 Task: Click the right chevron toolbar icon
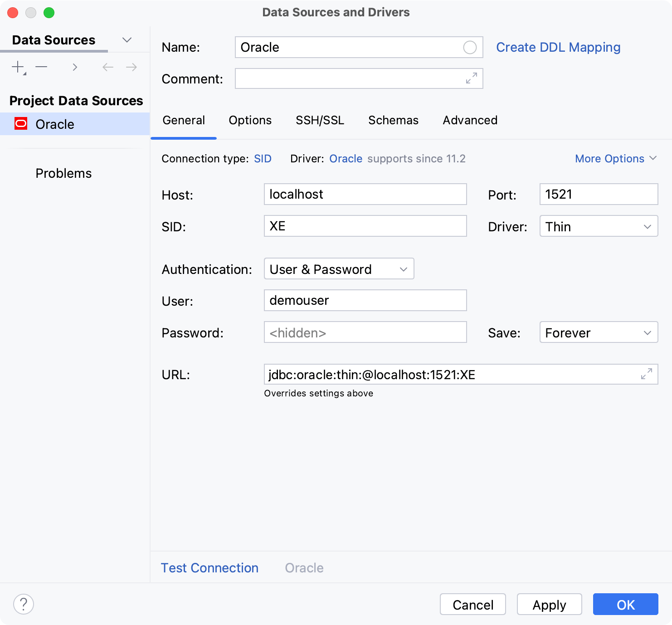coord(75,67)
